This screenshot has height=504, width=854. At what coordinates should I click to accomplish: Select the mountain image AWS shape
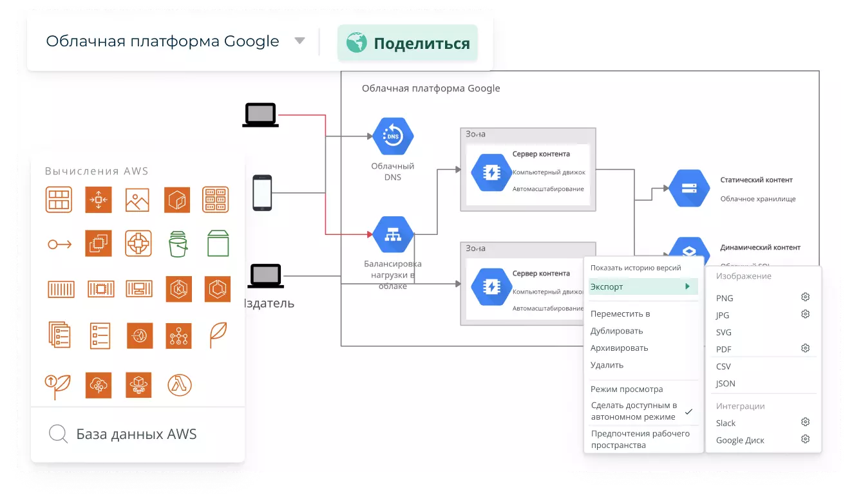coord(138,200)
